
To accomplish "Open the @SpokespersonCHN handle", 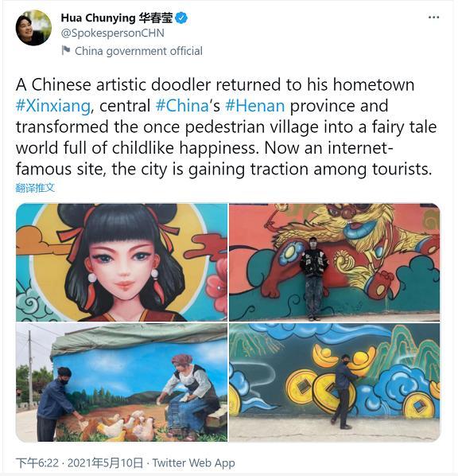I will point(113,33).
